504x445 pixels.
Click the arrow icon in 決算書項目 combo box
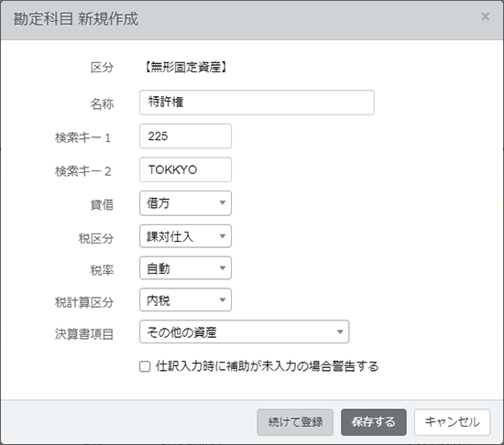[340, 332]
